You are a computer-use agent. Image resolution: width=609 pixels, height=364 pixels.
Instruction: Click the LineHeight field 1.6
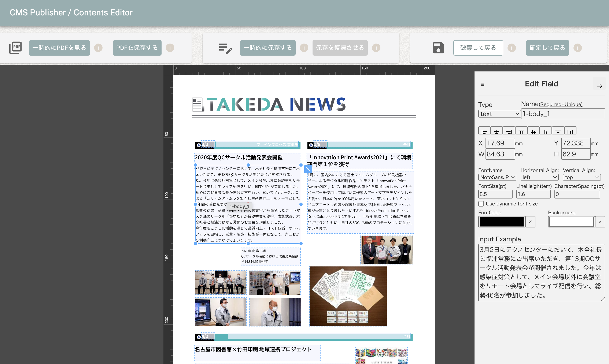[x=534, y=194]
